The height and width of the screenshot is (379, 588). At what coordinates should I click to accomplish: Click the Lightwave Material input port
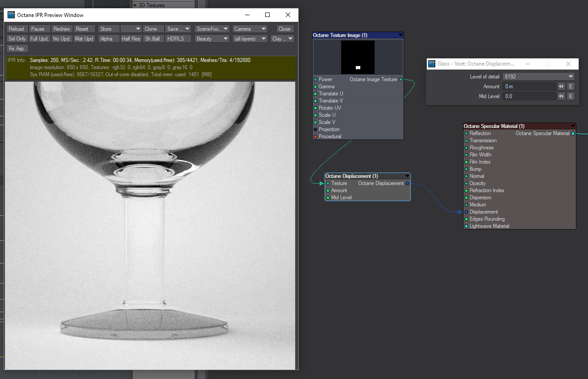[x=466, y=227]
